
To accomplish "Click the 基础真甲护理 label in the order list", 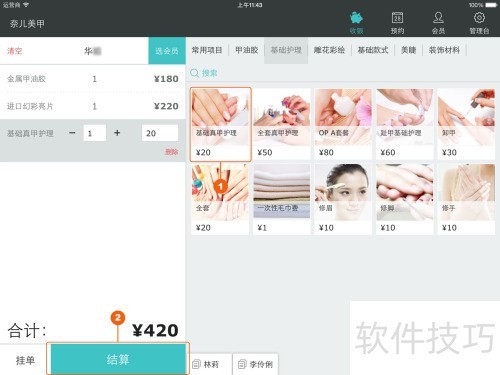I will [x=30, y=133].
